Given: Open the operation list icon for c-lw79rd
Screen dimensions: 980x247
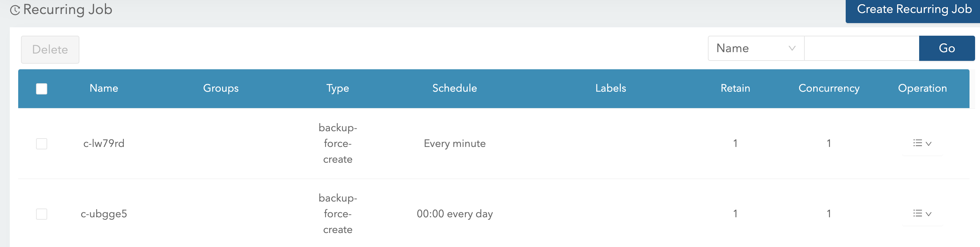Looking at the screenshot, I should 918,143.
